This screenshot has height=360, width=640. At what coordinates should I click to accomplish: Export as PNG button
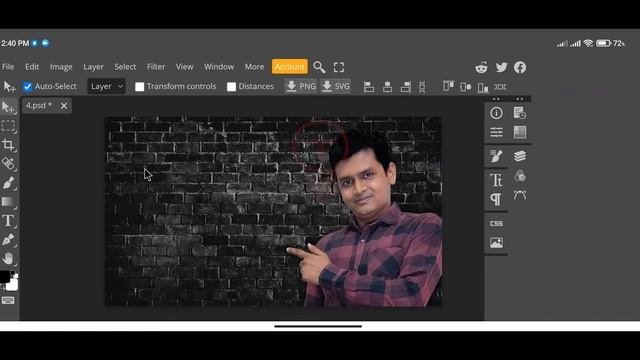coord(301,87)
